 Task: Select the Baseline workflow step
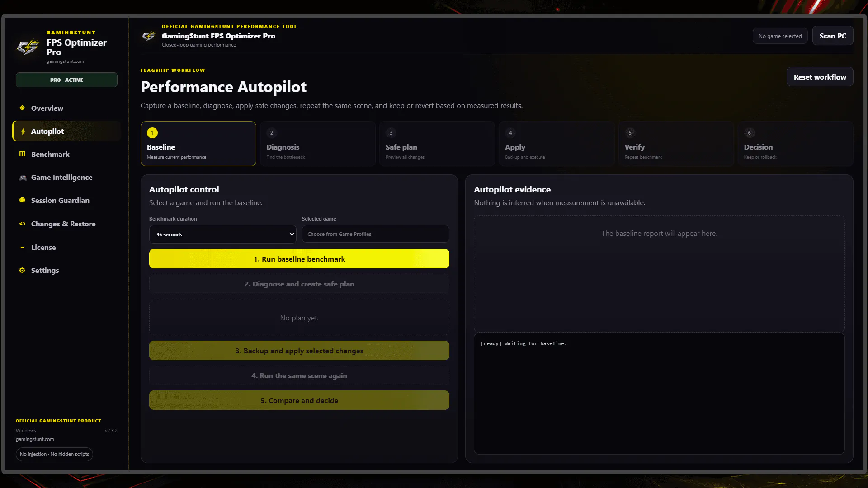point(198,144)
